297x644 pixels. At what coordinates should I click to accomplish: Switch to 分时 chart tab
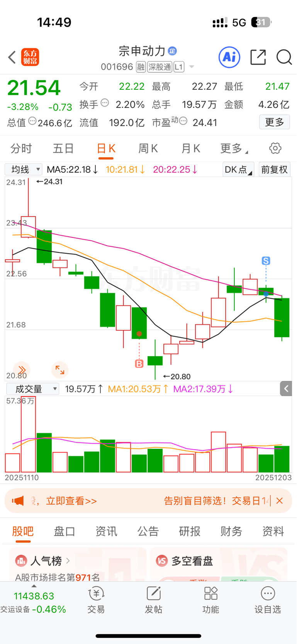click(x=21, y=148)
